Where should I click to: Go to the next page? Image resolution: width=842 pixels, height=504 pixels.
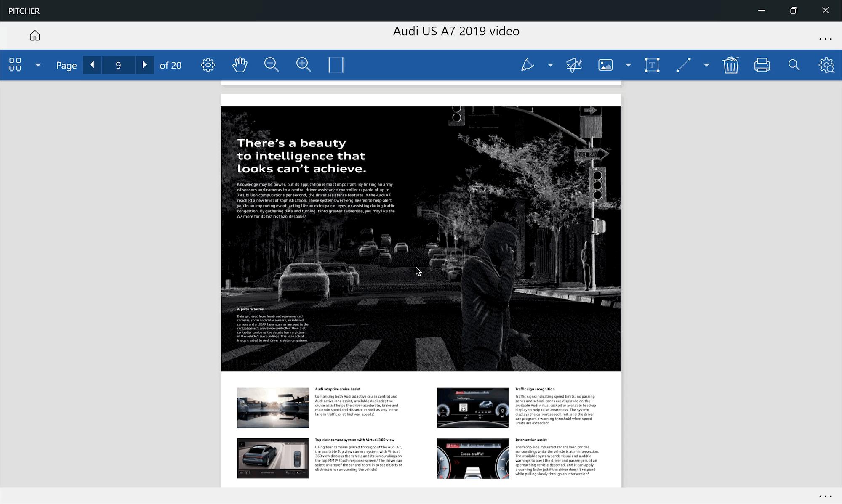(144, 65)
